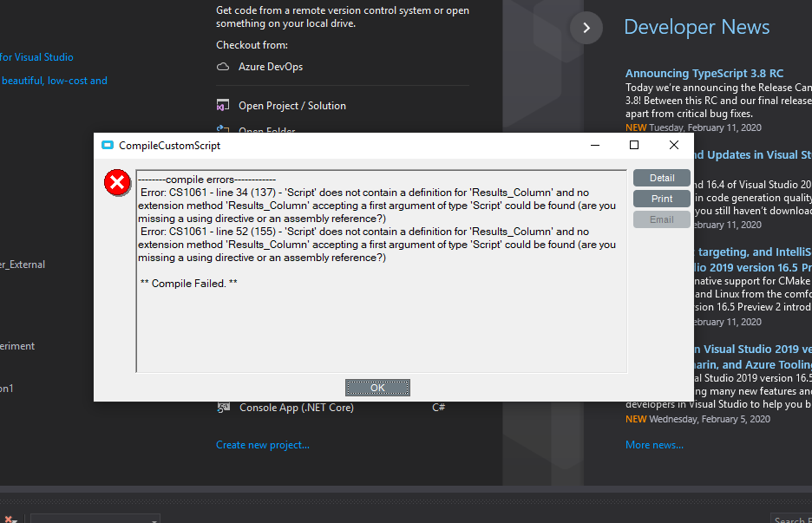This screenshot has width=812, height=523.
Task: Open the dropdown at the bottom-left toolbar
Action: 95,519
